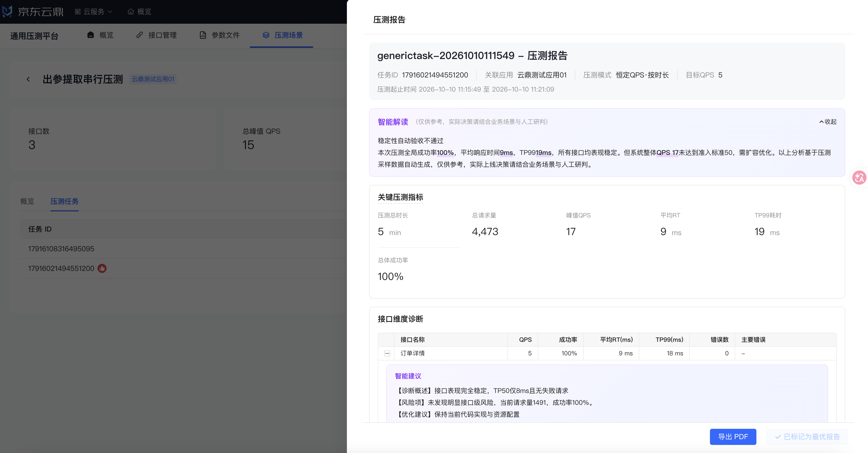This screenshot has height=453, width=868.
Task: Click the 导出 PDF button
Action: pos(733,437)
